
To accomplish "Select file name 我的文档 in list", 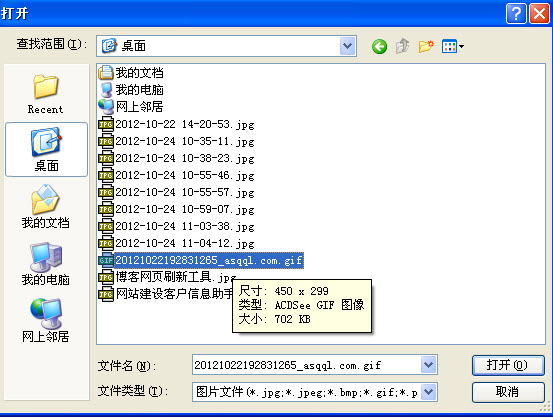I will [139, 73].
